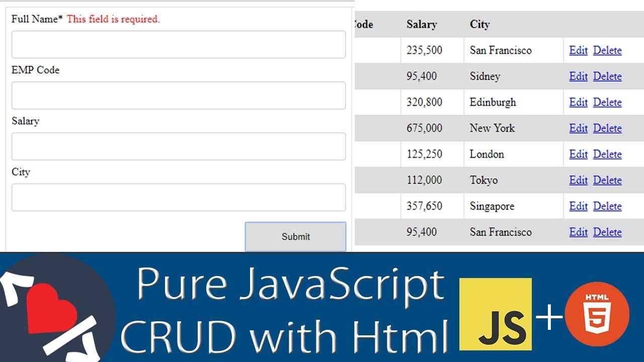This screenshot has width=644, height=362.
Task: Delete the last row, 95,400 San Francisco
Action: [x=607, y=232]
